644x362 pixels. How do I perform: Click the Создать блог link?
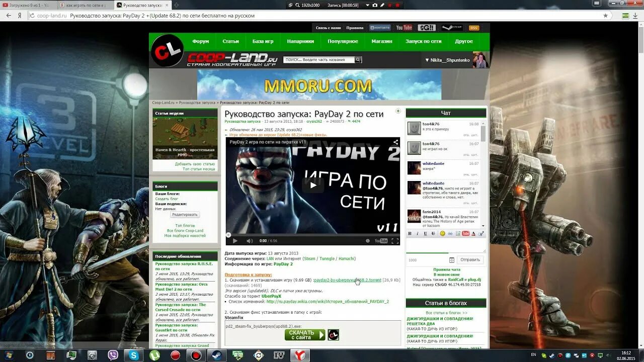[167, 199]
